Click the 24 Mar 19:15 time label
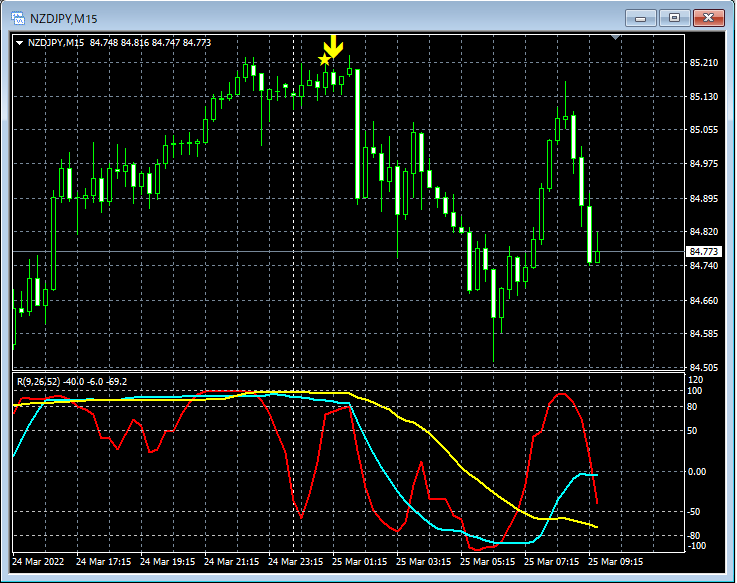 pos(167,562)
